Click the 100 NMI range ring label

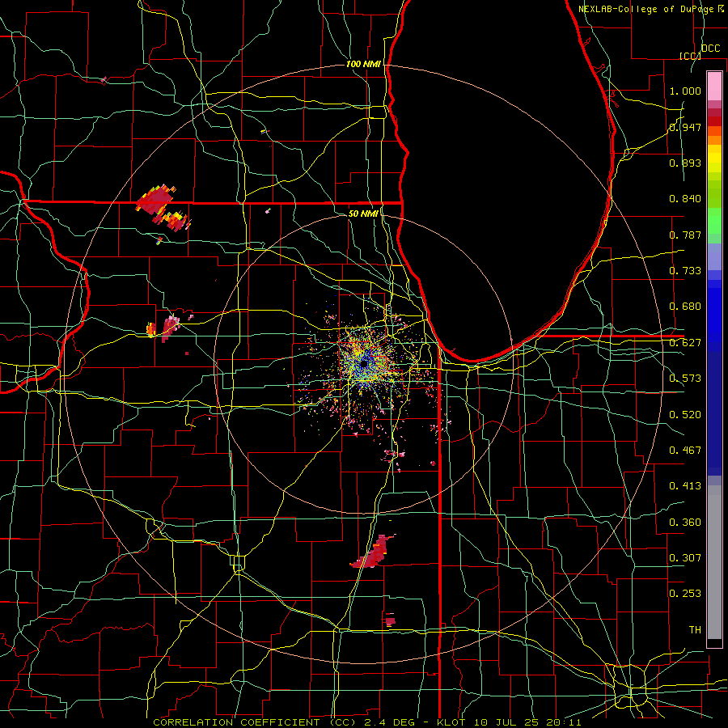tap(363, 64)
